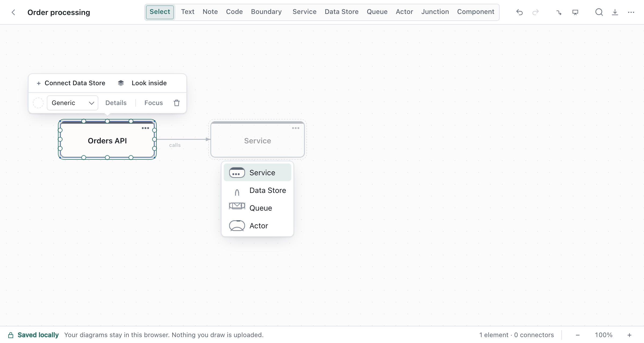Pick Service label in the popup menu
This screenshot has width=644, height=343.
pos(262,173)
